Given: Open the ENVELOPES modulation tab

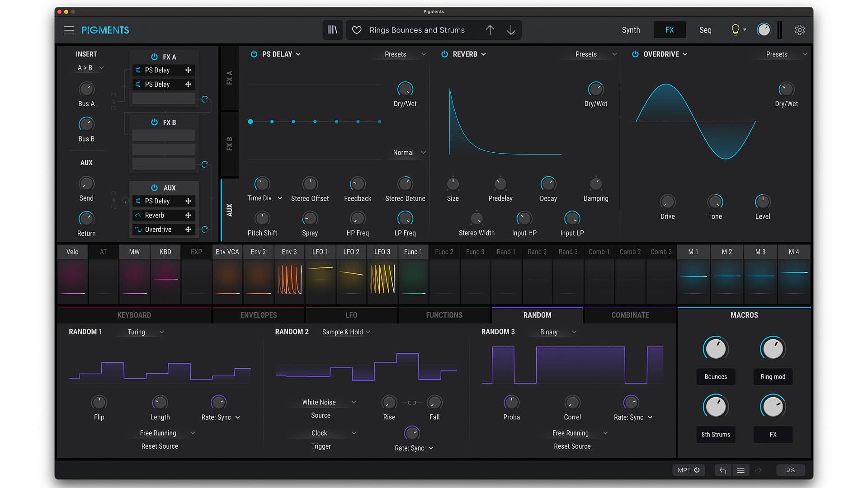Looking at the screenshot, I should click(258, 315).
